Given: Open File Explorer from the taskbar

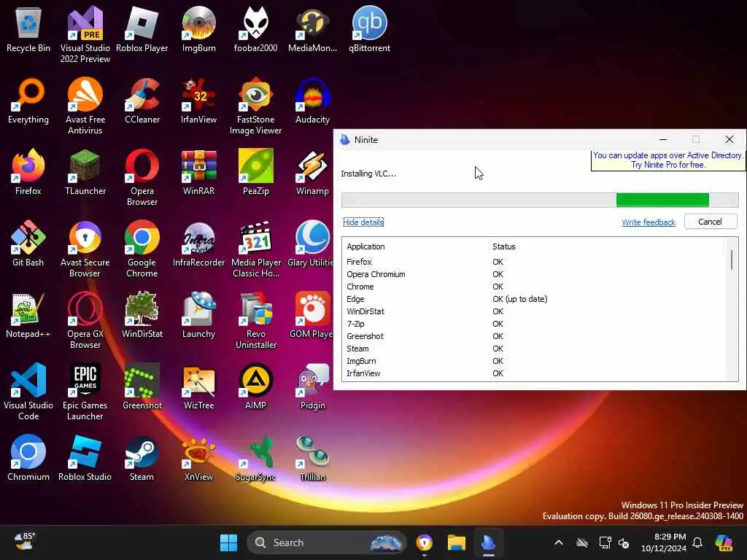Looking at the screenshot, I should pos(457,542).
